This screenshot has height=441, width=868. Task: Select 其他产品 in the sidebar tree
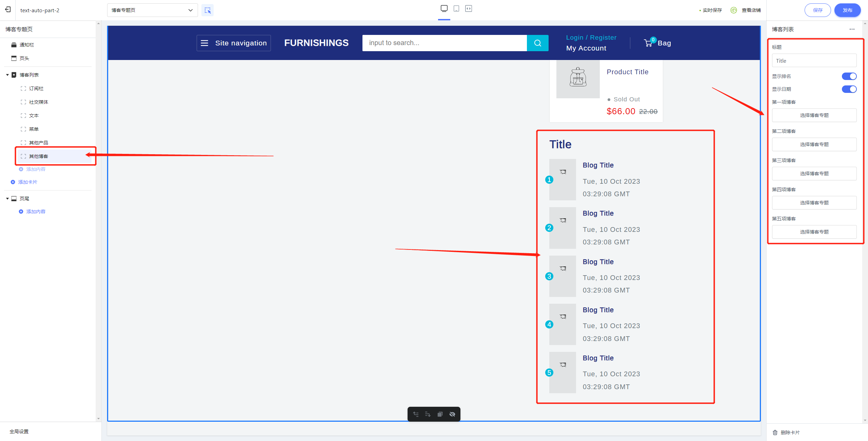pos(38,143)
